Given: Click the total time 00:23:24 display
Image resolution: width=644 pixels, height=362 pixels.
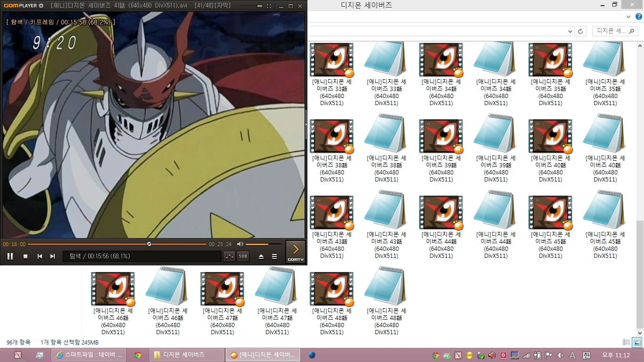Looking at the screenshot, I should point(220,244).
